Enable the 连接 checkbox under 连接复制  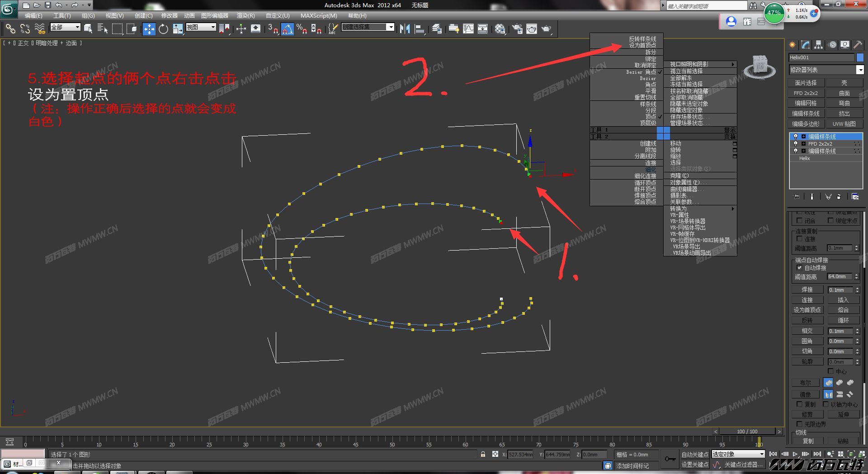tap(799, 239)
